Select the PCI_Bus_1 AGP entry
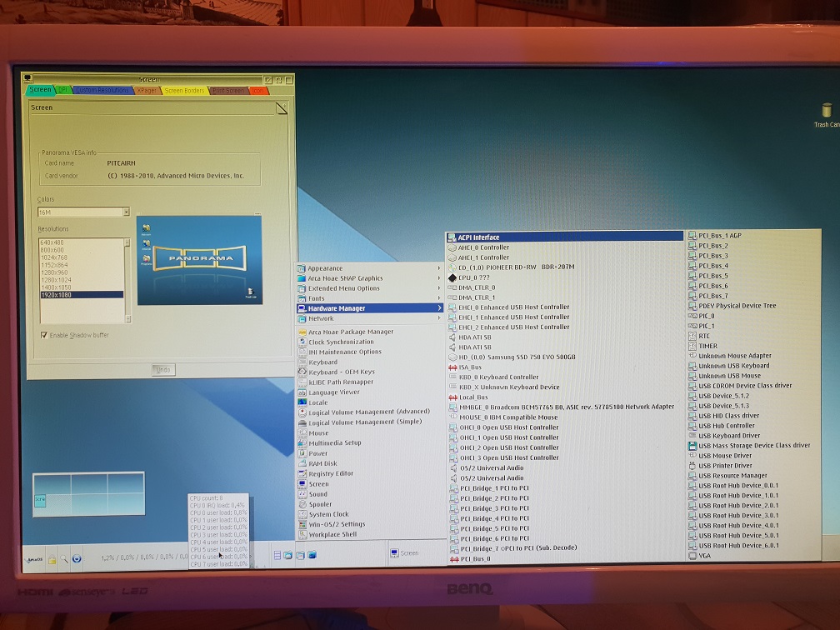This screenshot has height=630, width=840. pos(753,236)
